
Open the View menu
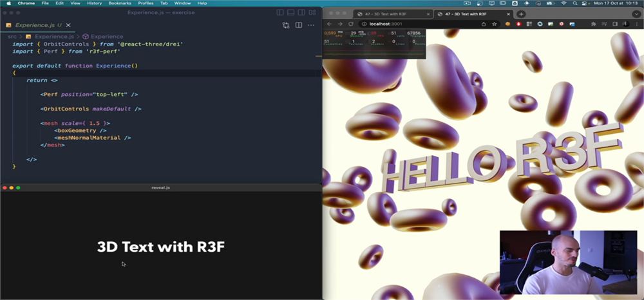click(75, 3)
